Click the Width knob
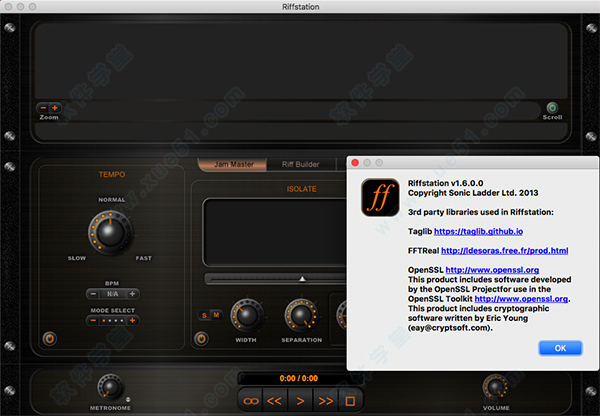Viewport: 600px width, 416px height. pos(246,315)
